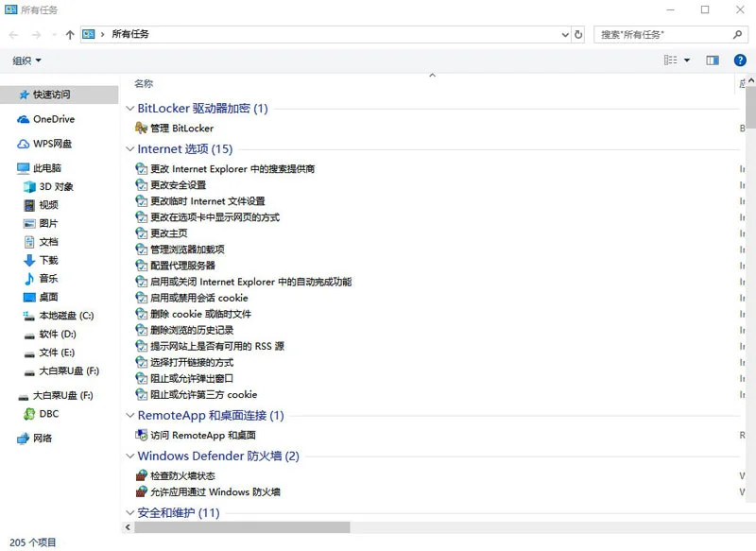Image resolution: width=756 pixels, height=551 pixels.
Task: Collapse Windows Defender 防火墙 group
Action: (129, 456)
